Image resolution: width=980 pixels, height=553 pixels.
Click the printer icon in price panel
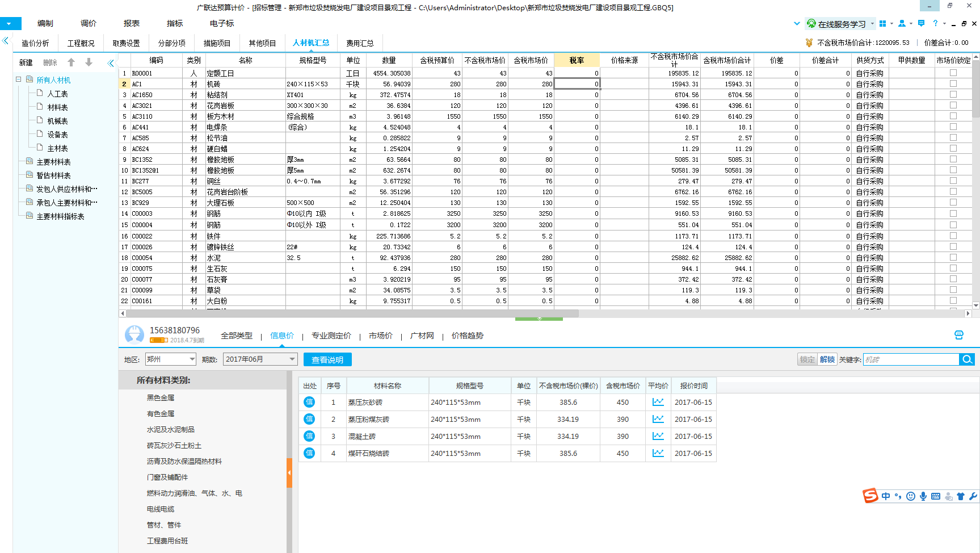(x=959, y=335)
